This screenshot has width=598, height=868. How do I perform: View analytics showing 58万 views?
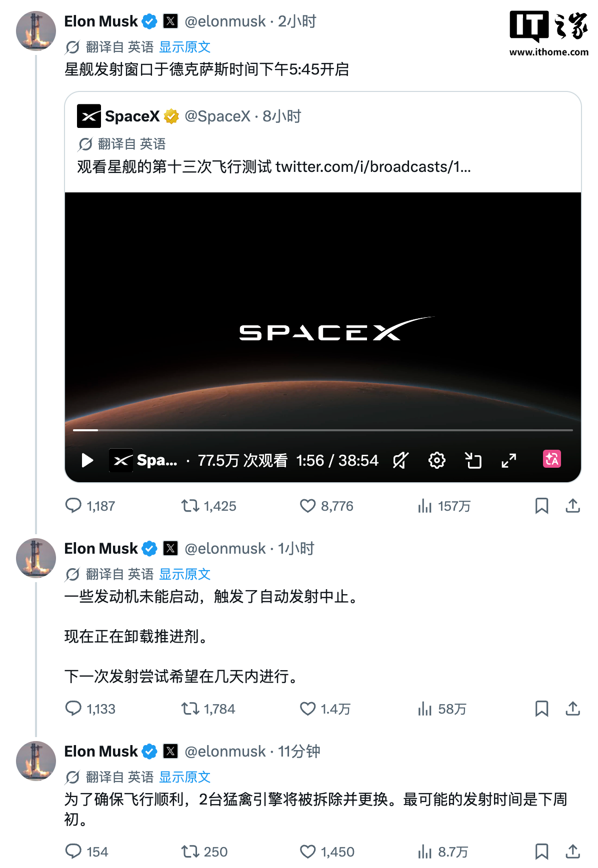point(442,709)
